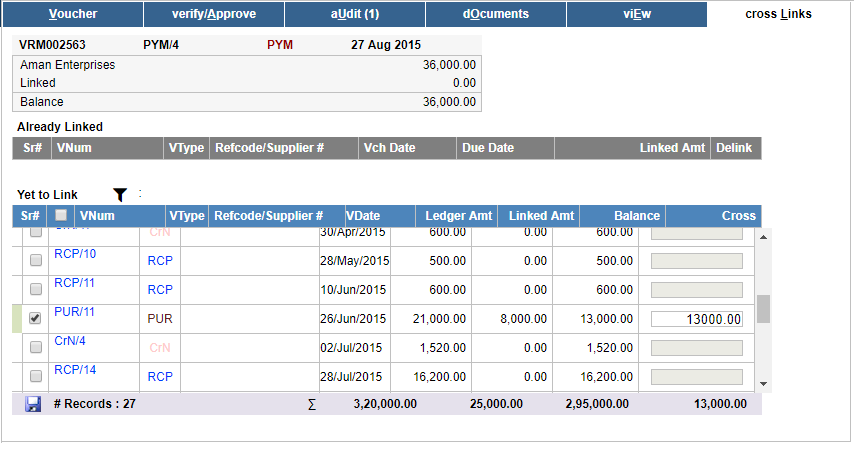Click the save floppy disk icon
Image resolution: width=854 pixels, height=449 pixels.
(x=33, y=404)
